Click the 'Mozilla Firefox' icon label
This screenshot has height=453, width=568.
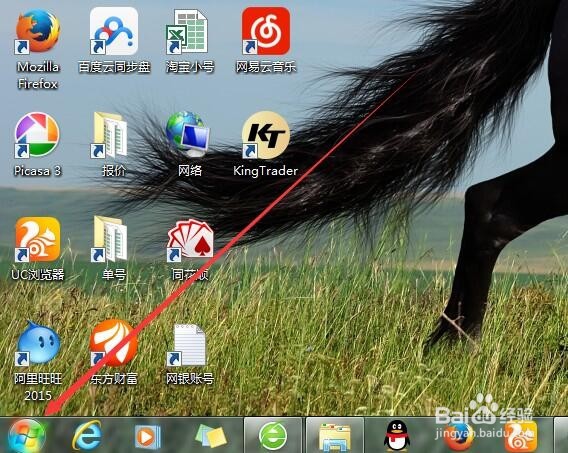coord(38,75)
